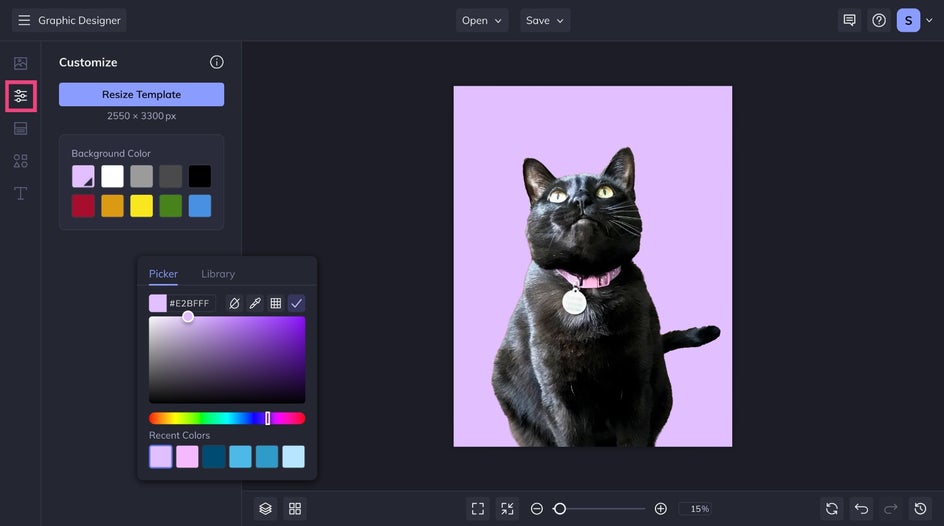Click the Graphic Designer title button
The image size is (944, 526).
pos(79,20)
